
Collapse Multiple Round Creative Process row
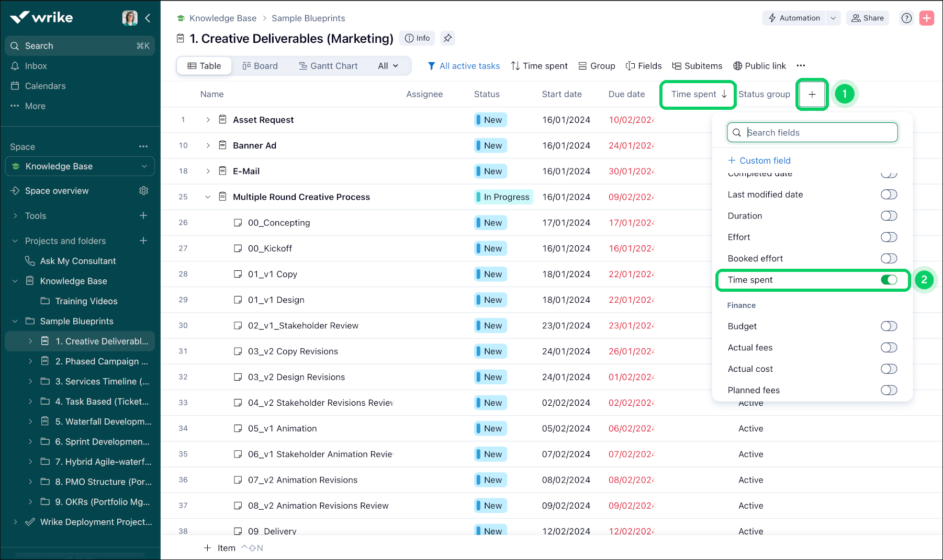coord(208,197)
